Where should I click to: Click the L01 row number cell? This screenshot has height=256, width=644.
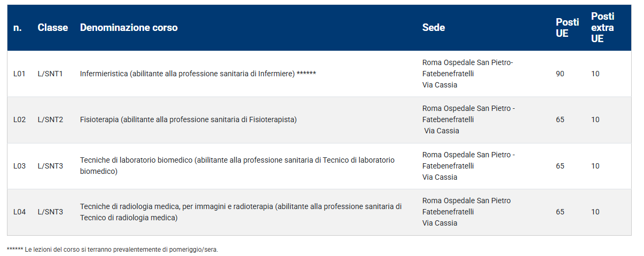(19, 74)
